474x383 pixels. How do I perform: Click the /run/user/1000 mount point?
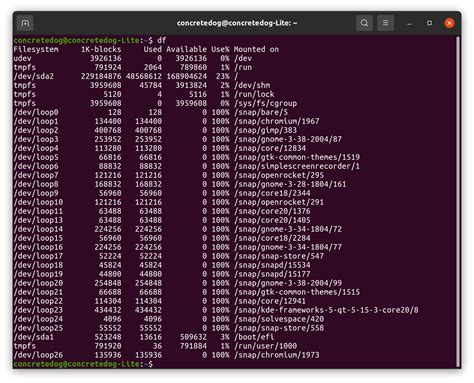265,346
